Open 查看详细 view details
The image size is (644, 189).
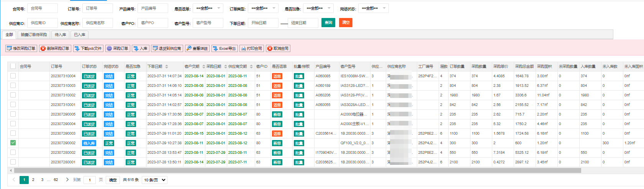pyautogui.click(x=197, y=49)
